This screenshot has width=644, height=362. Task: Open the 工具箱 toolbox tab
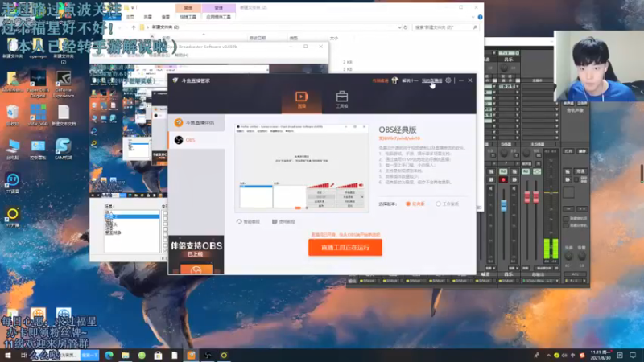click(x=341, y=99)
